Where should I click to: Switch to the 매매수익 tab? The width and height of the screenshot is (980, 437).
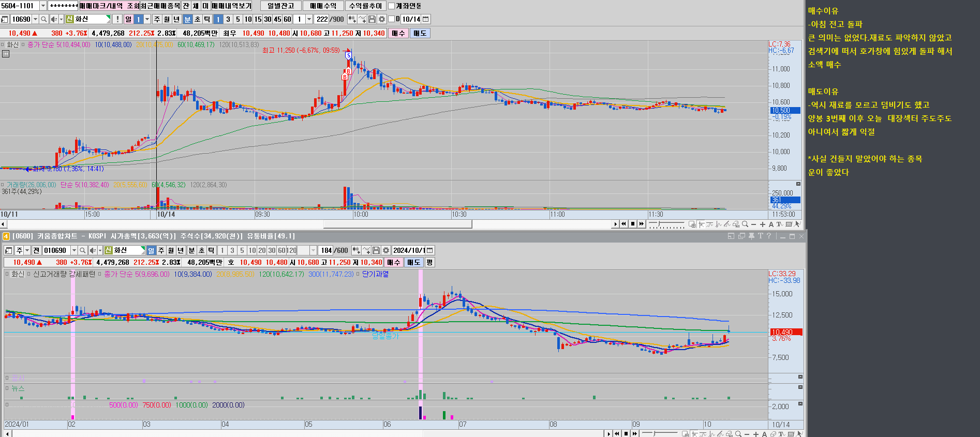coord(323,6)
